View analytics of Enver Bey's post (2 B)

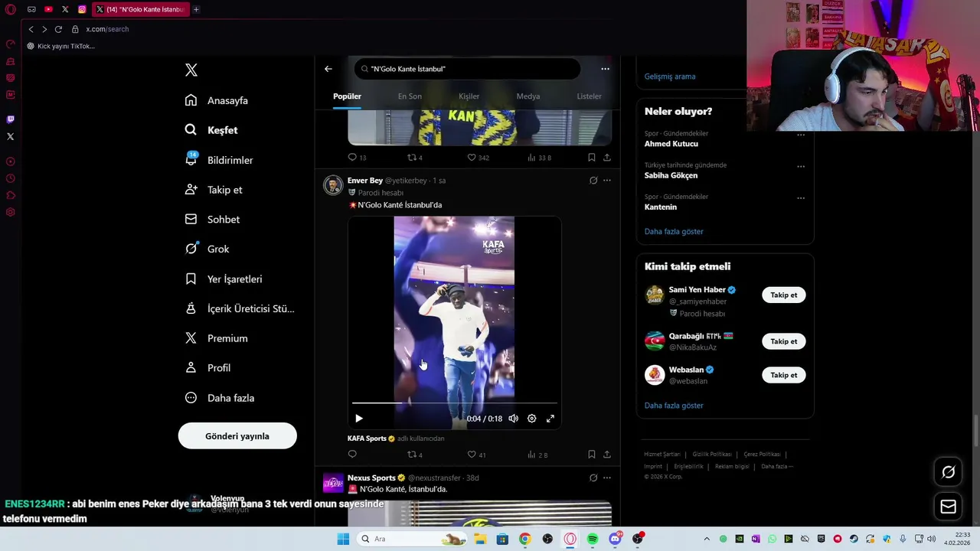coord(537,455)
